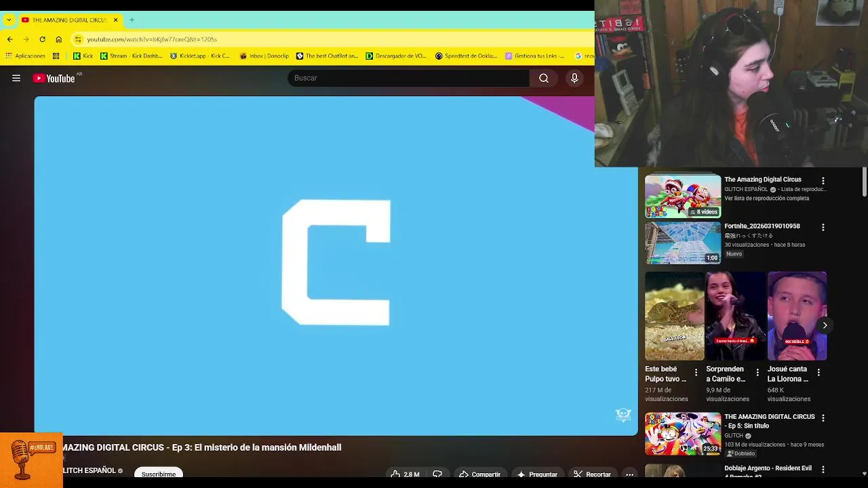Click scrollbar down arrow
Viewport: 868px width, 488px height.
click(864, 473)
